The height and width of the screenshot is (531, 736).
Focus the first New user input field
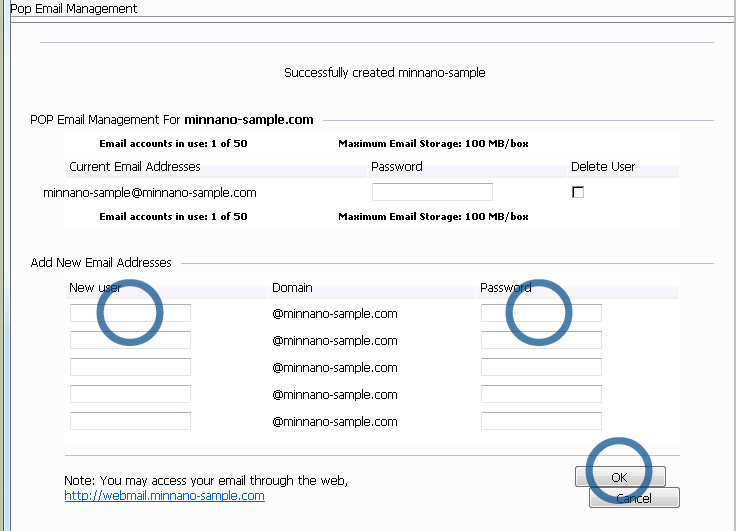[x=130, y=313]
